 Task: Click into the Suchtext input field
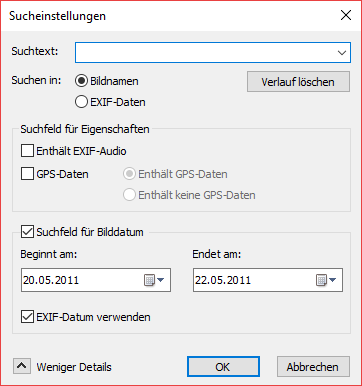point(205,52)
